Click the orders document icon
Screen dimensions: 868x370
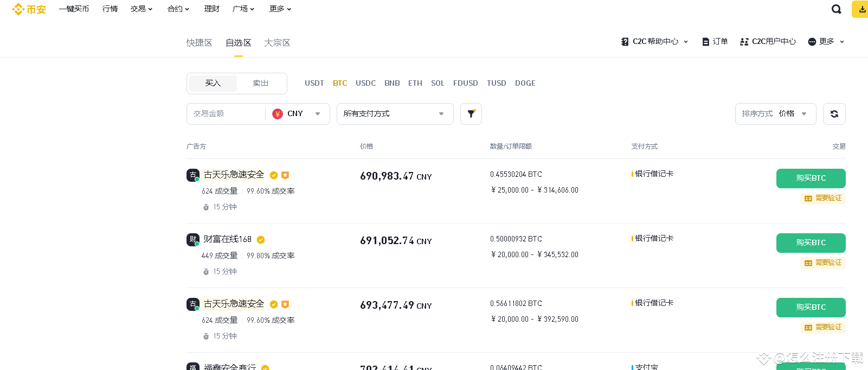click(705, 42)
